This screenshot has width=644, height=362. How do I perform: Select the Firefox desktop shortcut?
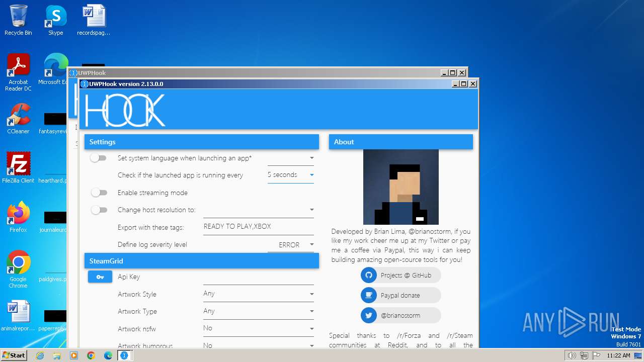(18, 217)
